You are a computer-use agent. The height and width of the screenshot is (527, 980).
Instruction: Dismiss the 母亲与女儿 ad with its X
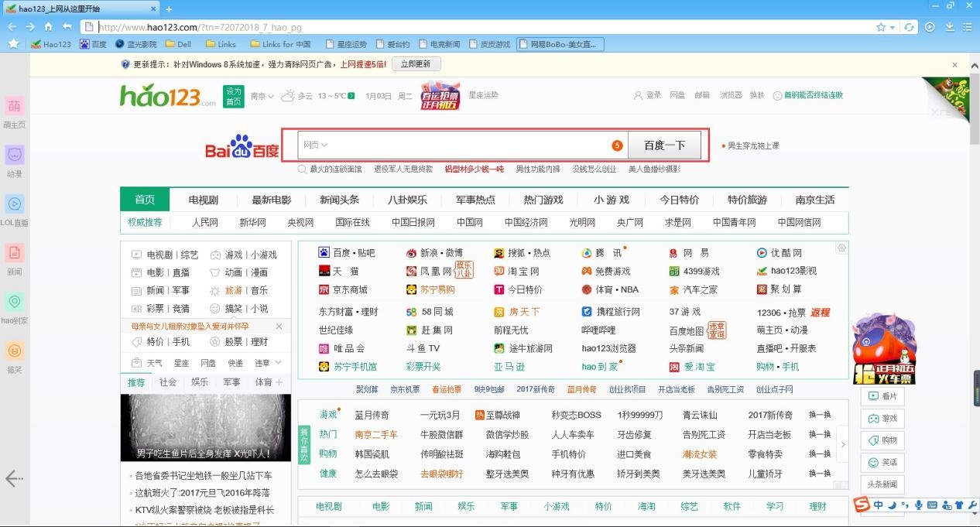pyautogui.click(x=279, y=326)
